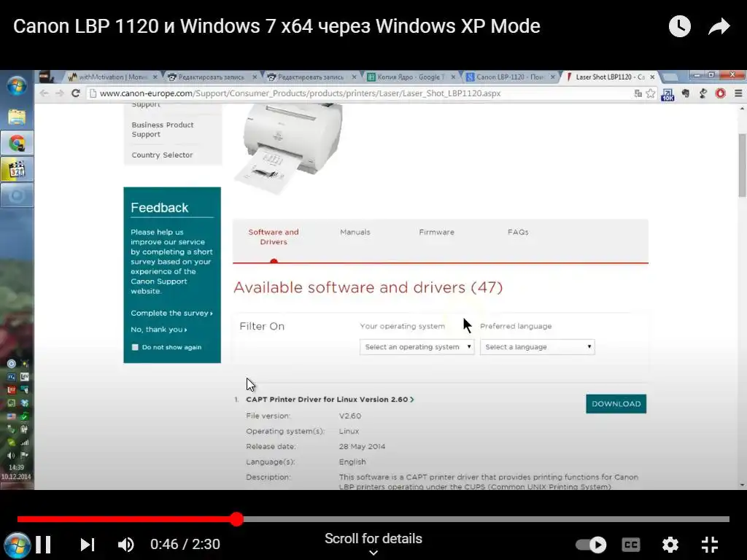
Task: Switch to the Manuals tab
Action: coord(355,233)
